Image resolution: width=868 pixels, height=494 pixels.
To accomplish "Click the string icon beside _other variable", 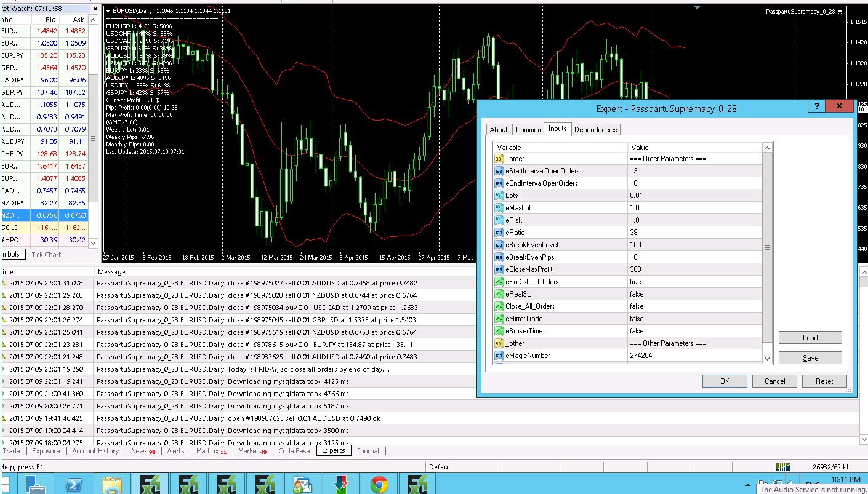I will (499, 343).
